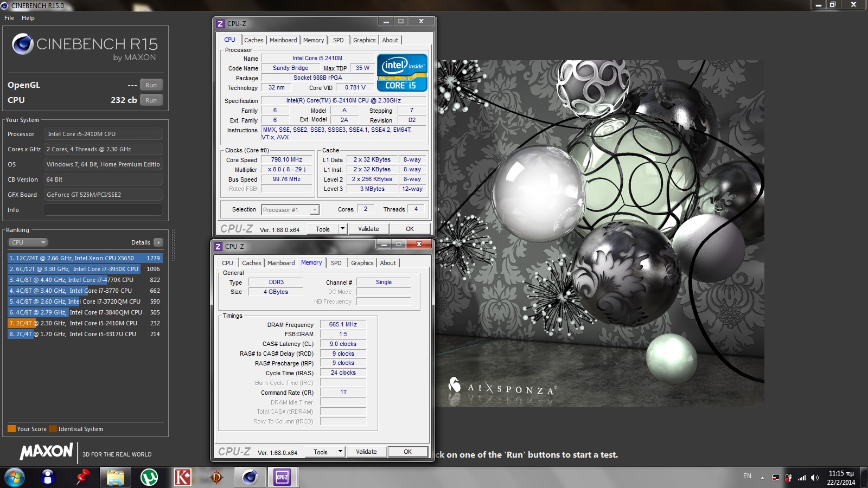Run the OpenGL benchmark
Screen dimensions: 868x488
pos(151,85)
